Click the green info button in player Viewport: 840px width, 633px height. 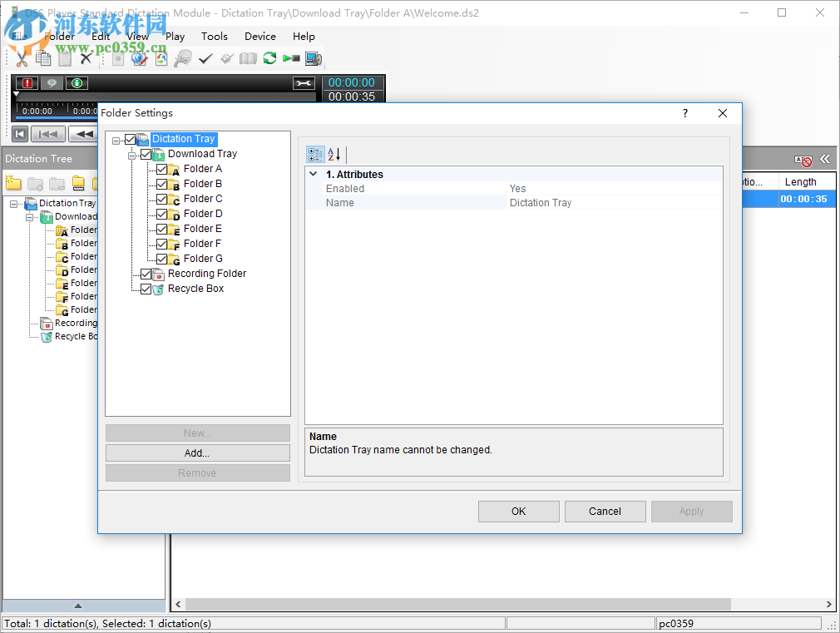pos(77,82)
